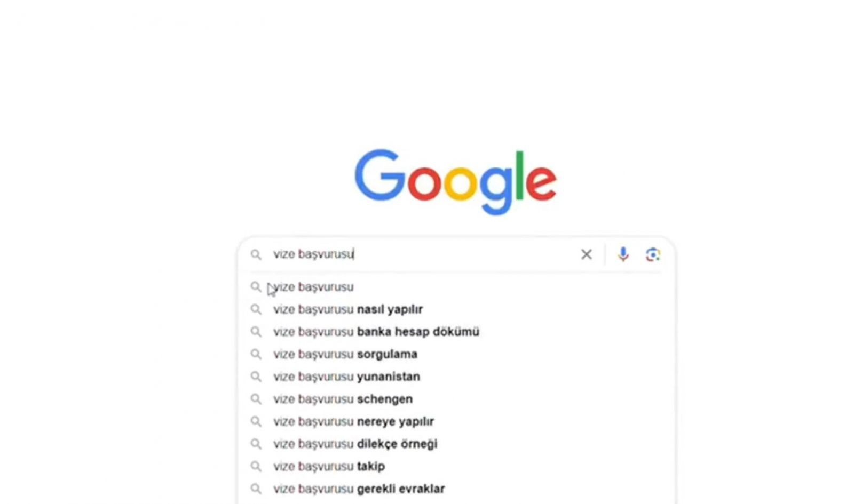Choose suggestion 'vize başvurusu nasıl yapılır'

point(456,309)
